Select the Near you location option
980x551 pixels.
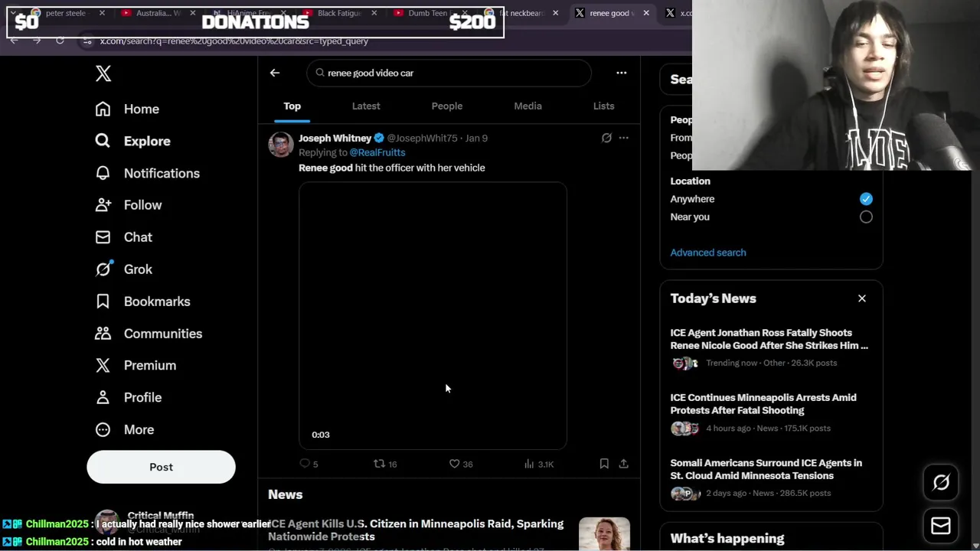(866, 217)
